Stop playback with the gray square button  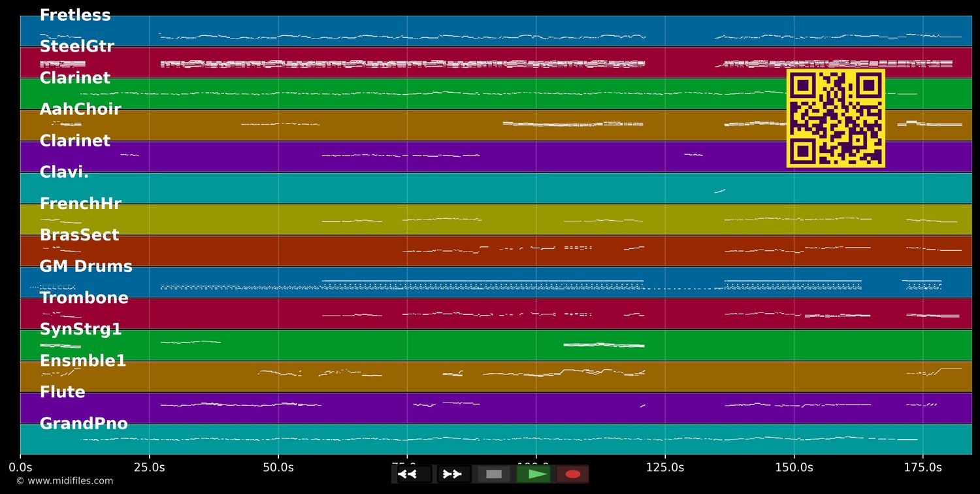pos(494,474)
